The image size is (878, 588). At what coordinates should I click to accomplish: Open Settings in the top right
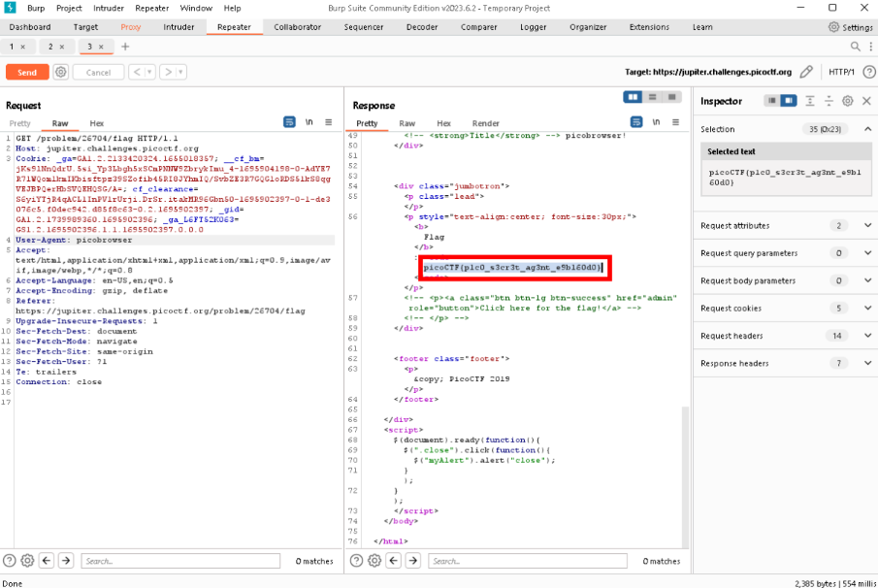850,27
